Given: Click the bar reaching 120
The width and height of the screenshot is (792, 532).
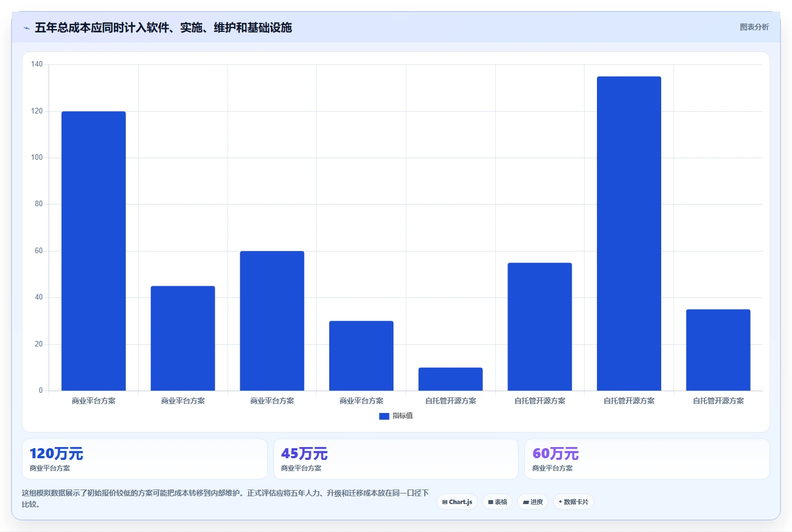Looking at the screenshot, I should coord(93,251).
